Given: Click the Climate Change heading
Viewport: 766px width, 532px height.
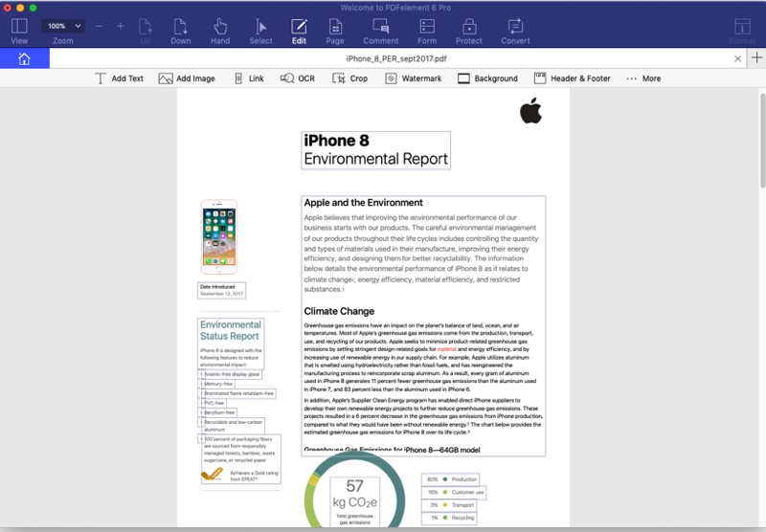Looking at the screenshot, I should 339,311.
